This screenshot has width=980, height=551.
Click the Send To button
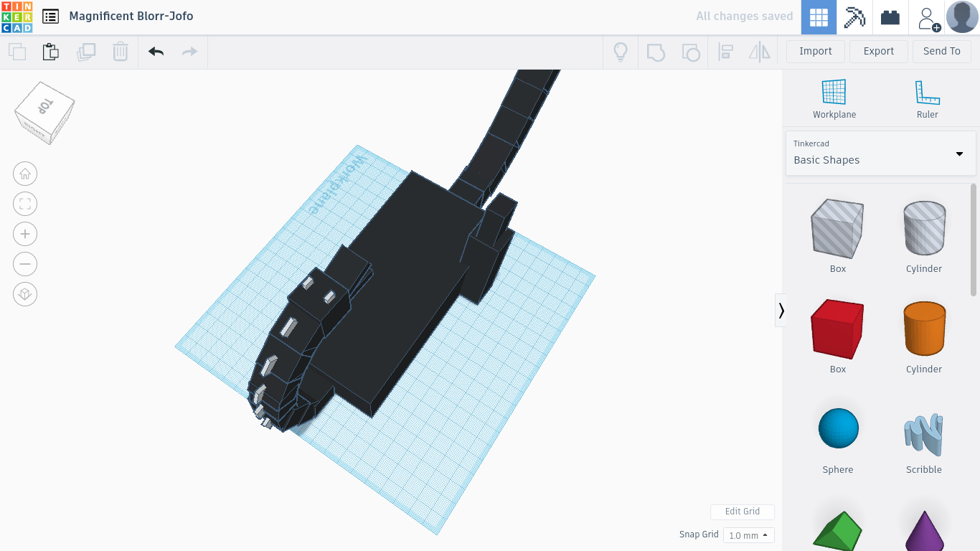point(942,51)
